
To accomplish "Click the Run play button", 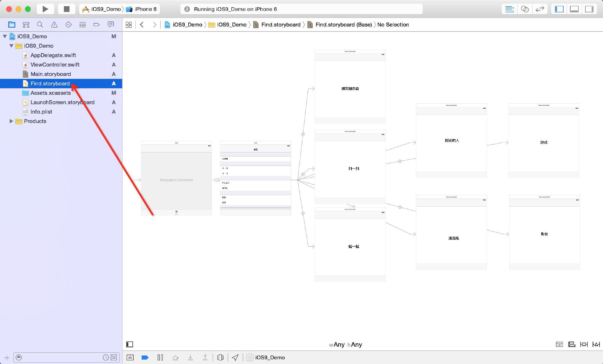I will [45, 9].
